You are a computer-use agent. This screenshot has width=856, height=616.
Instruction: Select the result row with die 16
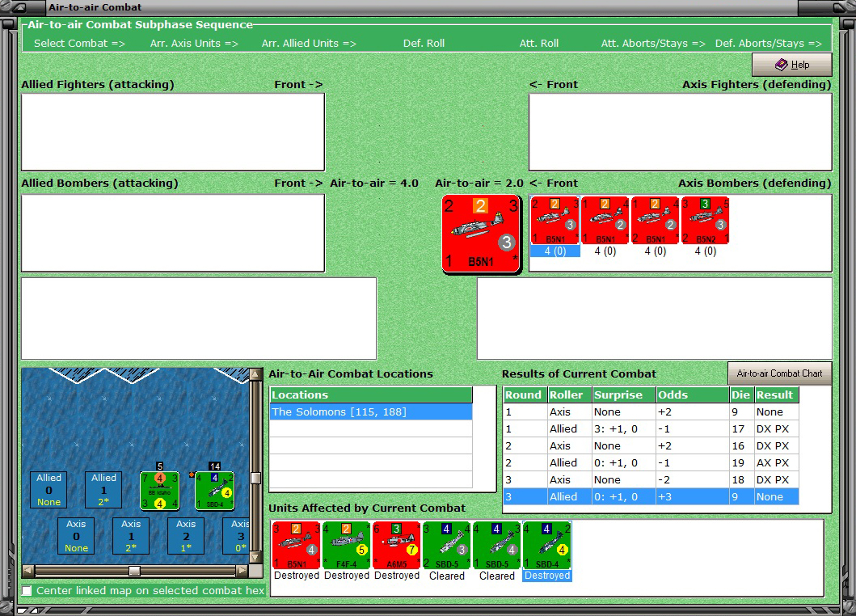651,445
